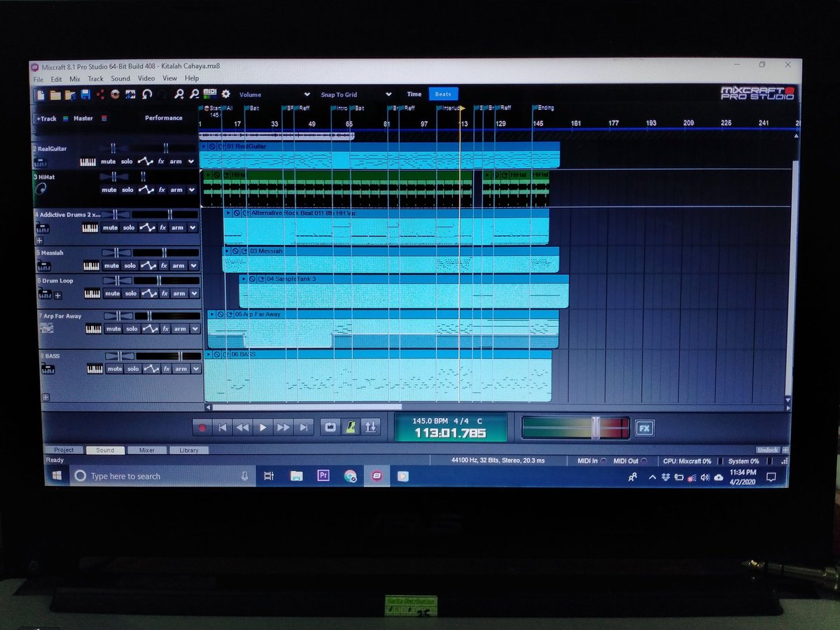
Task: Click the Performance panel button
Action: 164,118
